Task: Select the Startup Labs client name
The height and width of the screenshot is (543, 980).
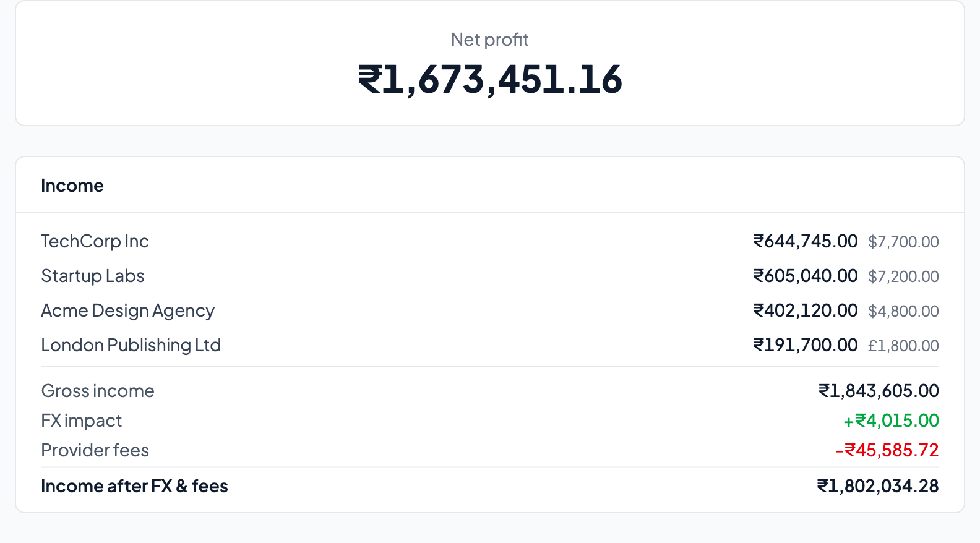Action: (93, 276)
